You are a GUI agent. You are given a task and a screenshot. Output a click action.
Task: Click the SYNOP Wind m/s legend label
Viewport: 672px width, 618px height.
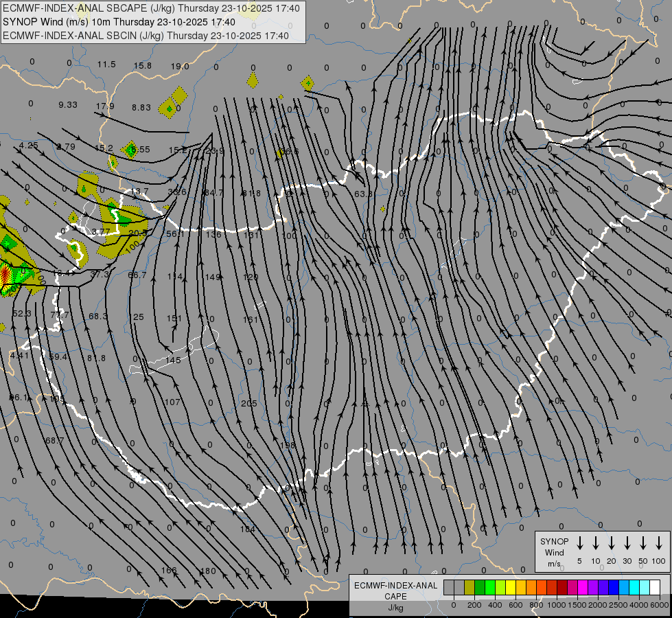(554, 552)
